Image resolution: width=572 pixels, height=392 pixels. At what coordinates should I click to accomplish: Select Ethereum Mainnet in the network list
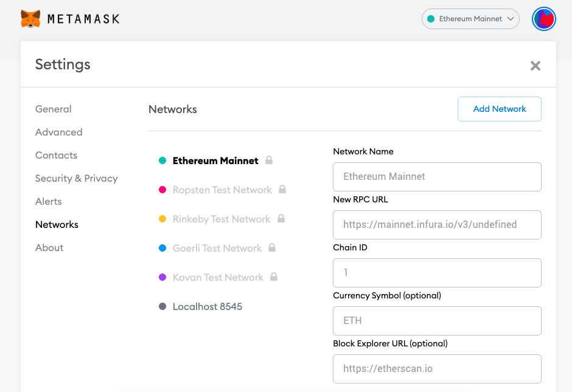pyautogui.click(x=215, y=160)
